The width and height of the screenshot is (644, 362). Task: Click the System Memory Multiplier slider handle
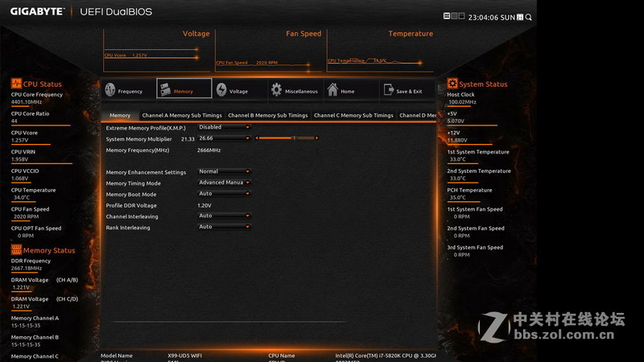(294, 138)
